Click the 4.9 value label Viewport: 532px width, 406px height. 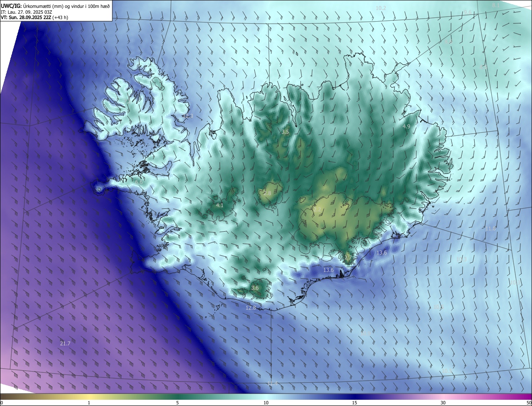[406, 126]
